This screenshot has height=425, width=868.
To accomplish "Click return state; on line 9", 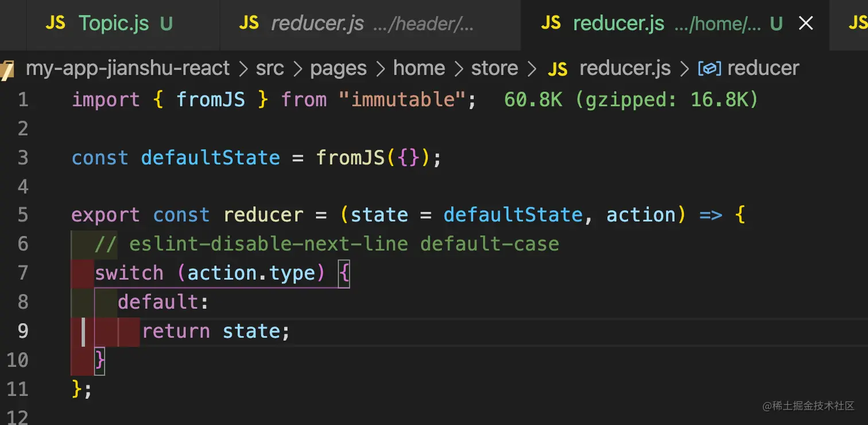I will 216,331.
